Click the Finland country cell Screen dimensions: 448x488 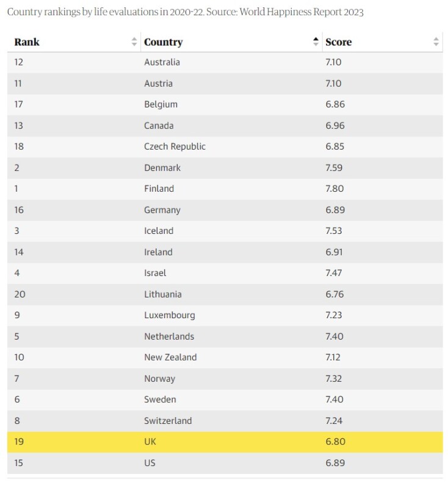[x=159, y=189]
